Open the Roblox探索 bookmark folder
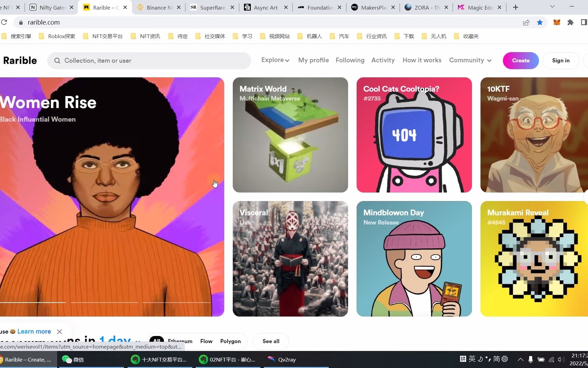Viewport: 588px width, 368px height. (x=57, y=36)
